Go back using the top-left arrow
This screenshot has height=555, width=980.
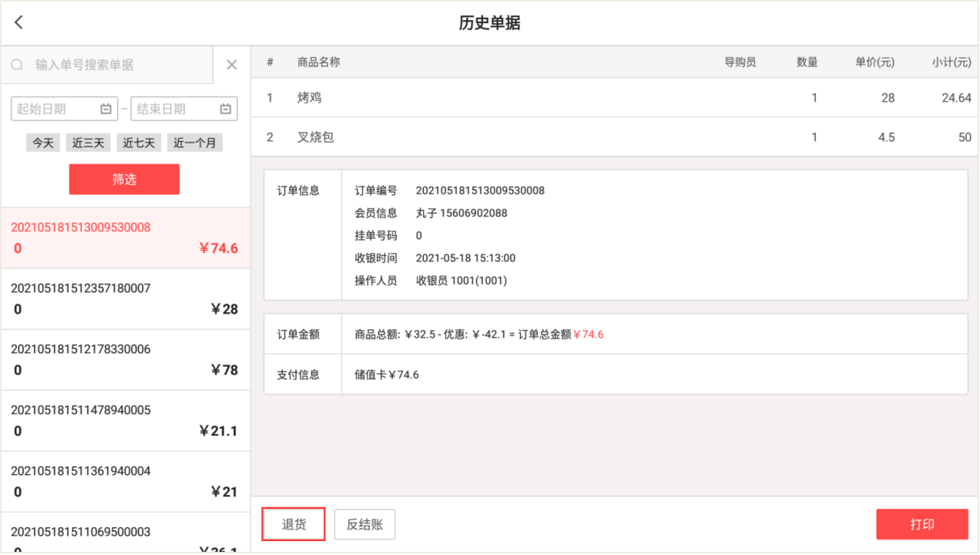[19, 22]
